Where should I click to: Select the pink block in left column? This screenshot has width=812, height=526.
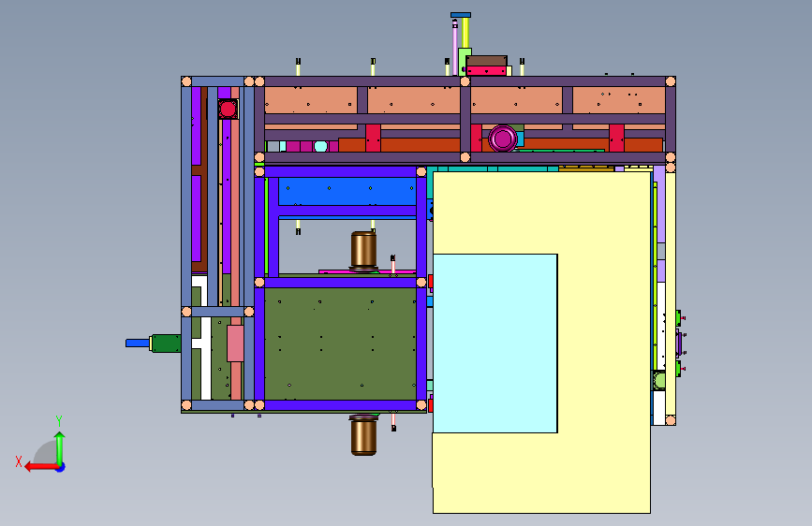coord(235,343)
